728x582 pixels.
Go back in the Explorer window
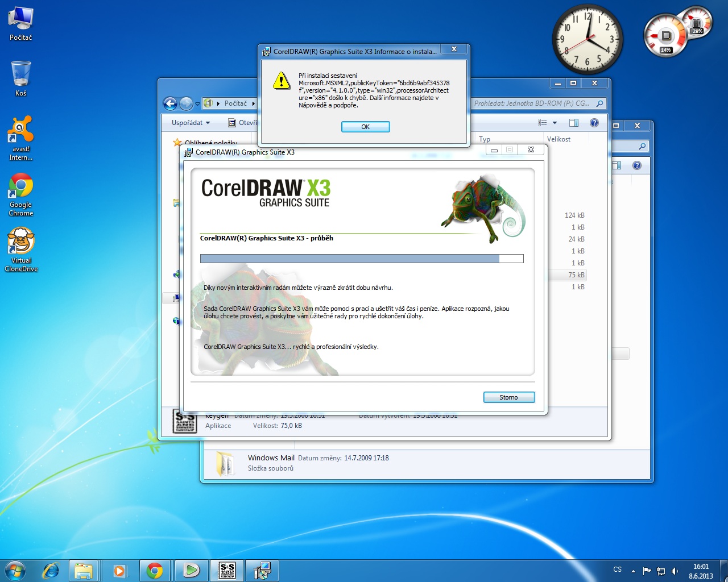point(170,103)
